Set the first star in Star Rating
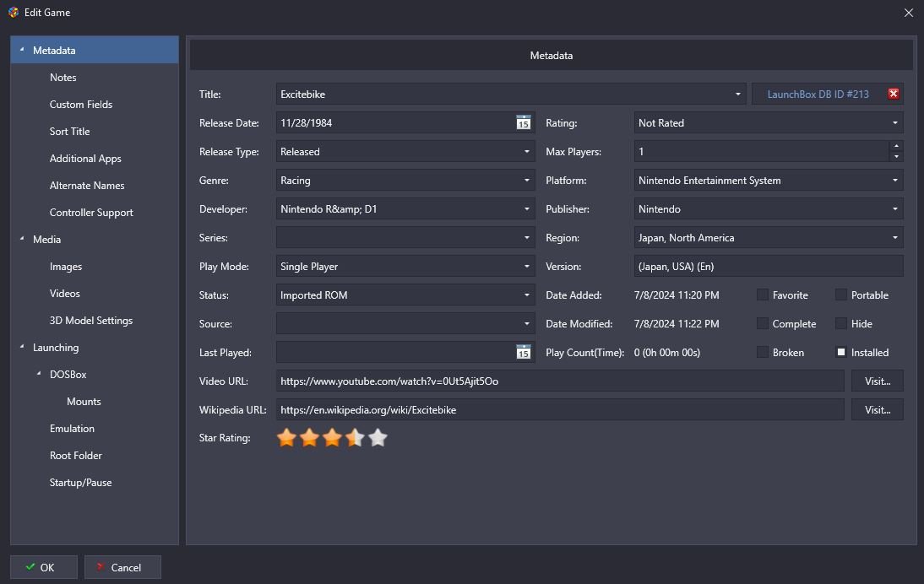The image size is (924, 584). [x=286, y=437]
